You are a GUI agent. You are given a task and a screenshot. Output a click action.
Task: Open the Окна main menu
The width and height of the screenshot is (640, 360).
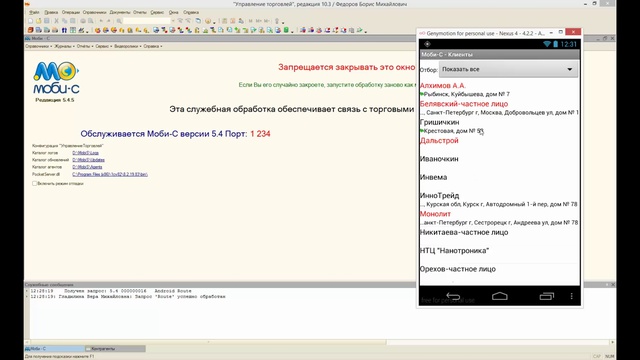173,12
